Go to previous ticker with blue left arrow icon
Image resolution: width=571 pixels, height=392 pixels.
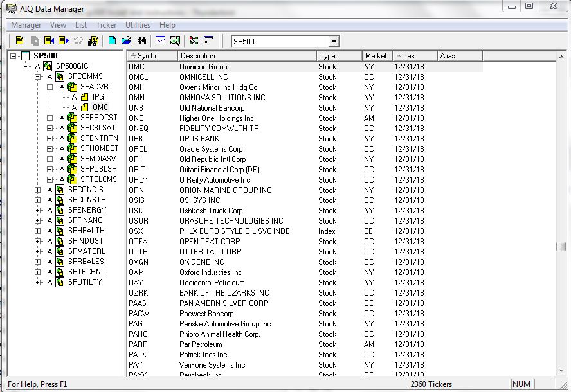tap(49, 40)
